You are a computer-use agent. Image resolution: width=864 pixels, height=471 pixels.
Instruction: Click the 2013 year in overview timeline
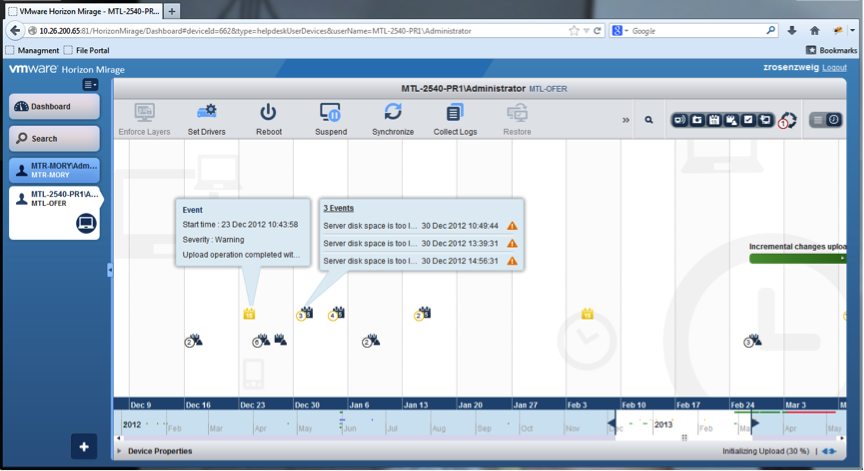[x=663, y=425]
